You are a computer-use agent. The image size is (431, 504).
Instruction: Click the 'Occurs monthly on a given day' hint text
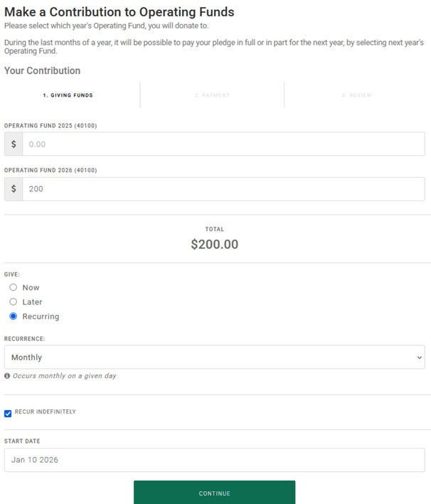(64, 376)
